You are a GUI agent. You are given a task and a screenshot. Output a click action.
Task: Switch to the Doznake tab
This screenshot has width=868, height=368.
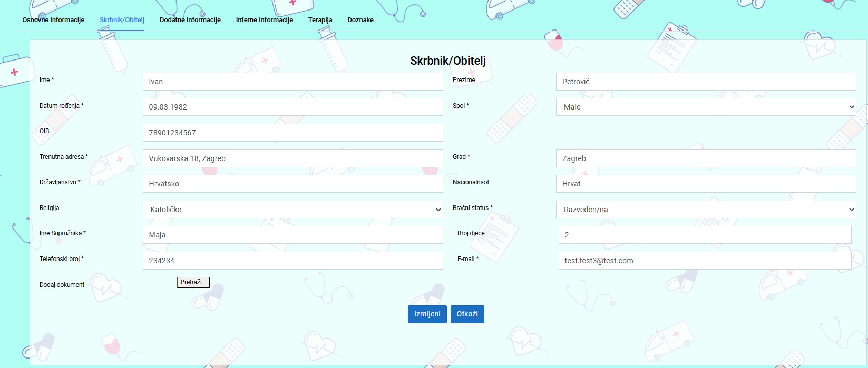point(360,20)
